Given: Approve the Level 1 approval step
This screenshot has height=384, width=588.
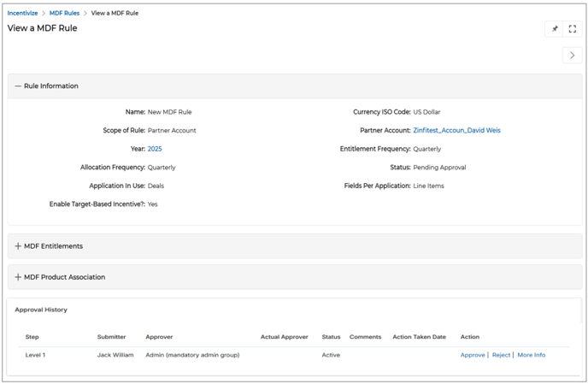Looking at the screenshot, I should pos(472,355).
